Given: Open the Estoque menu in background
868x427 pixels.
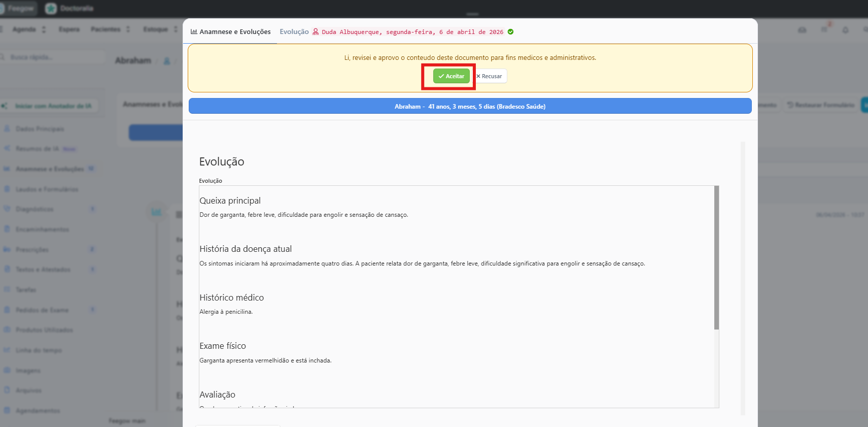Looking at the screenshot, I should pyautogui.click(x=155, y=29).
